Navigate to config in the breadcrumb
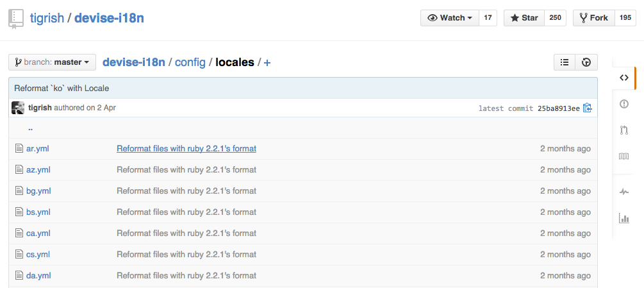 click(190, 62)
